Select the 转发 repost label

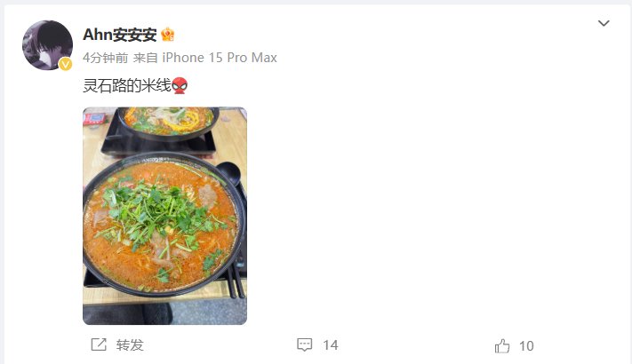coord(130,345)
